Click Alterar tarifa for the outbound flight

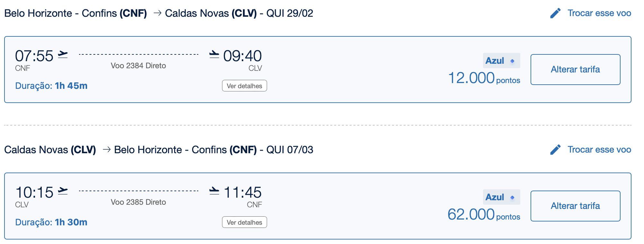point(576,70)
